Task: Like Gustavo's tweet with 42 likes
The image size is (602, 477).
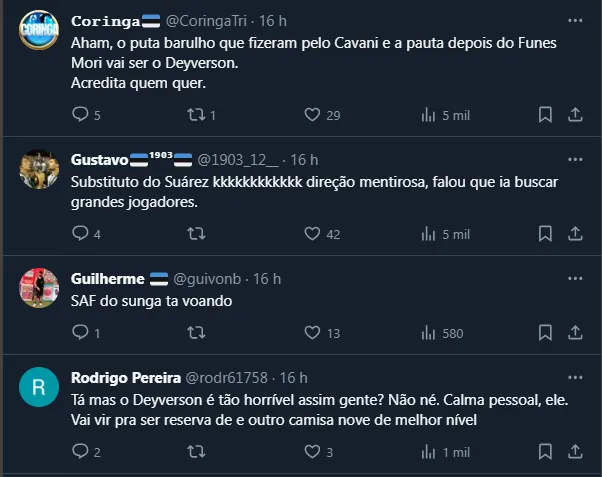Action: 311,234
